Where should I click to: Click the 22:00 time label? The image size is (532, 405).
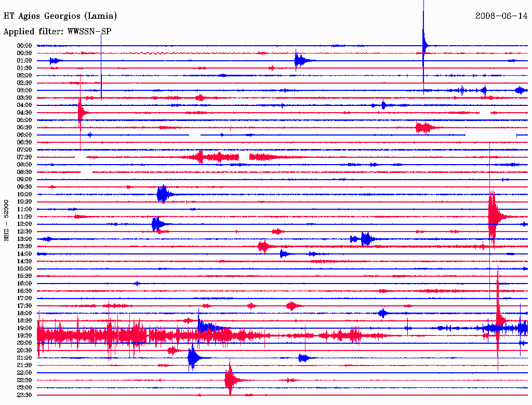24,373
